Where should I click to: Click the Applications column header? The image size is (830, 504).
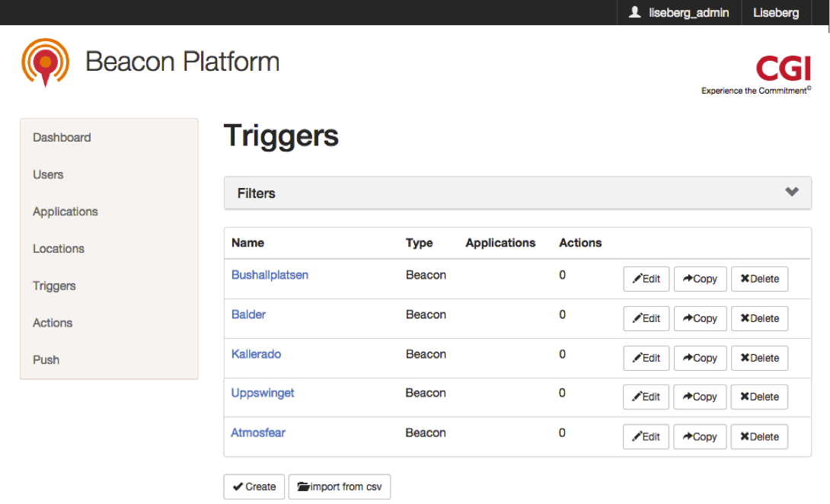[x=500, y=243]
